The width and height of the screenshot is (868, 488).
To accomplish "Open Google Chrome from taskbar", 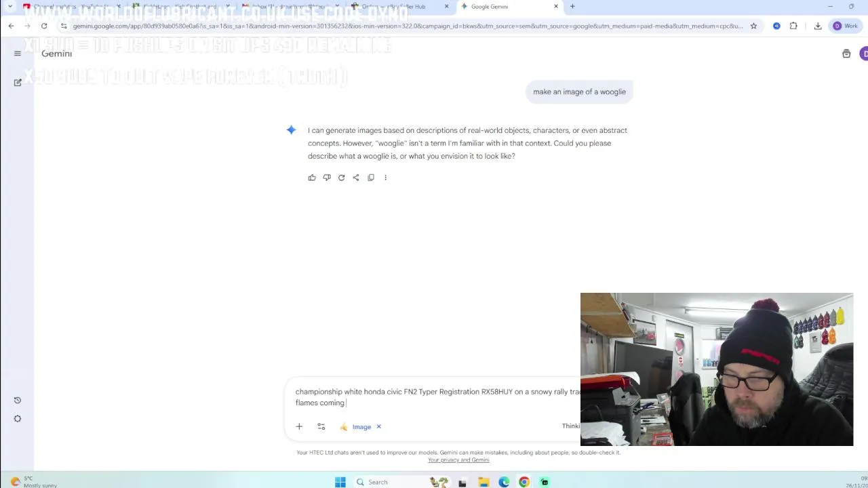I will point(524,482).
